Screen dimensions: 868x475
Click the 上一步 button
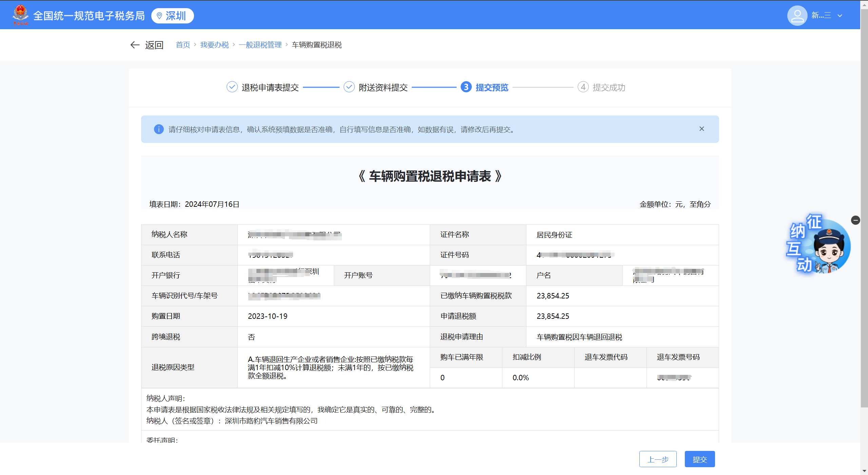point(658,459)
